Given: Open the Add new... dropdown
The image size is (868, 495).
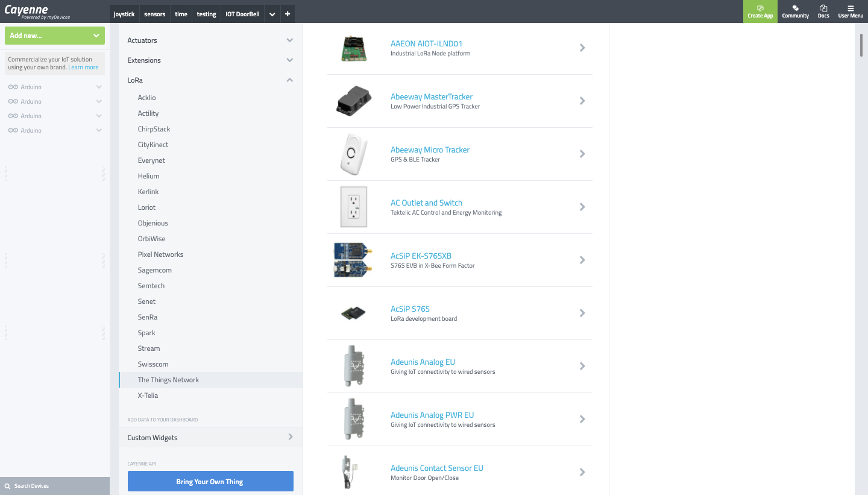Looking at the screenshot, I should coord(55,36).
